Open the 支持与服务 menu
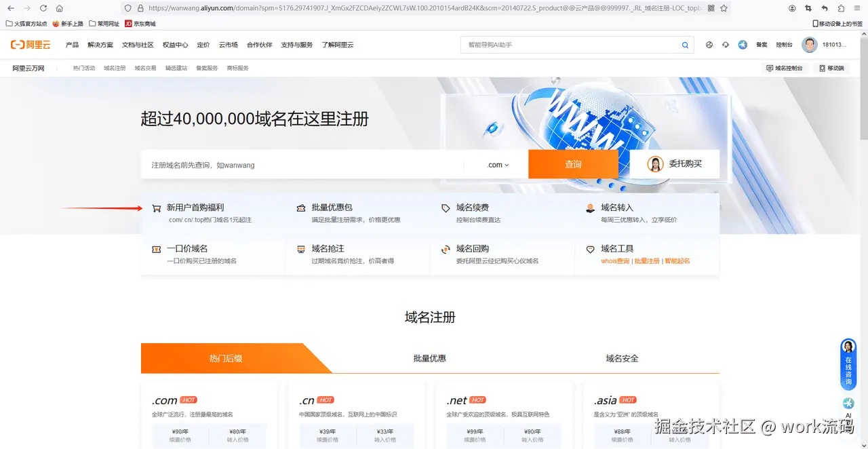 297,45
